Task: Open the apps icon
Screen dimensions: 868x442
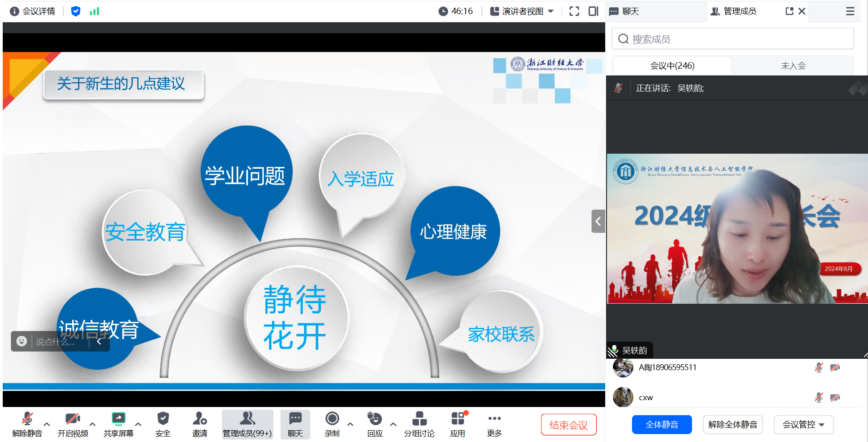Action: coord(457,419)
